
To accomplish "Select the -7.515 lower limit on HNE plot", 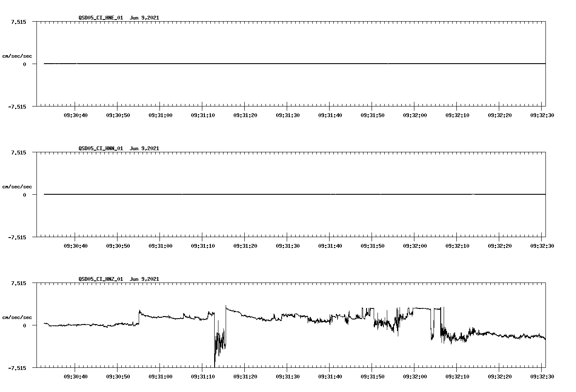I will [x=17, y=106].
